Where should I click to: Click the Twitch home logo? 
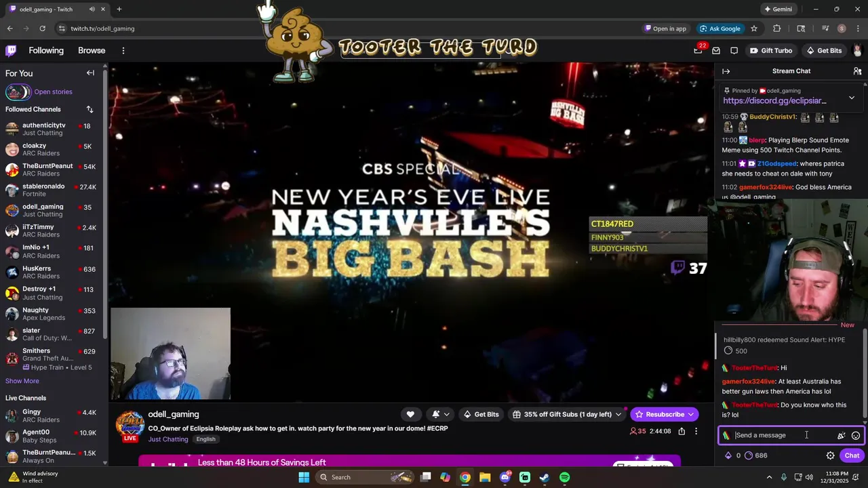11,51
